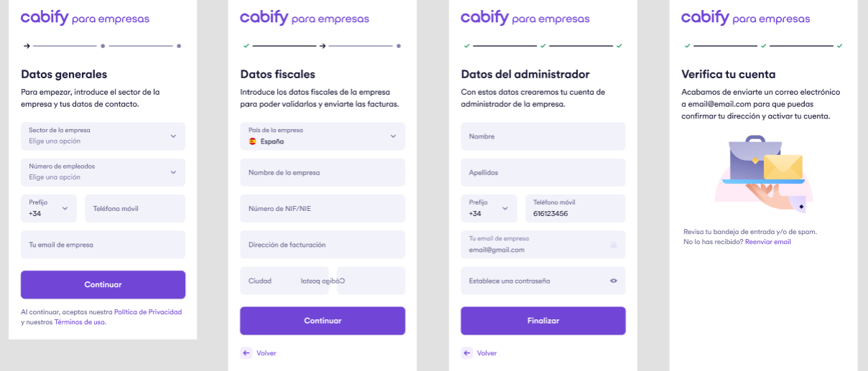This screenshot has height=371, width=868.
Task: Click the Spain flag icon
Action: coord(252,141)
